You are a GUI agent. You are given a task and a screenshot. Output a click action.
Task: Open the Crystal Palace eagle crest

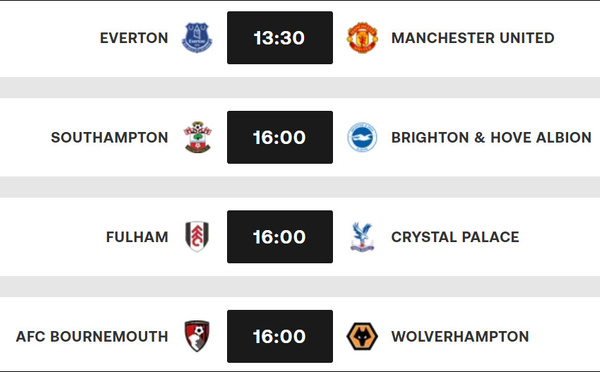point(362,237)
